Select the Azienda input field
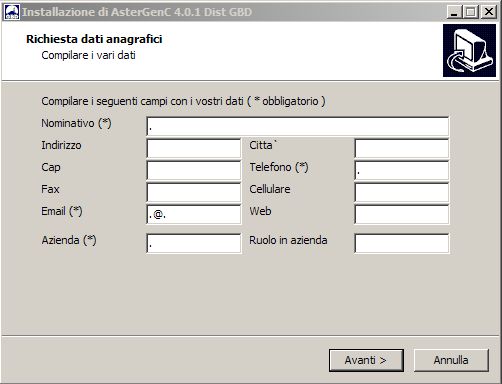This screenshot has height=384, width=502. pyautogui.click(x=194, y=243)
